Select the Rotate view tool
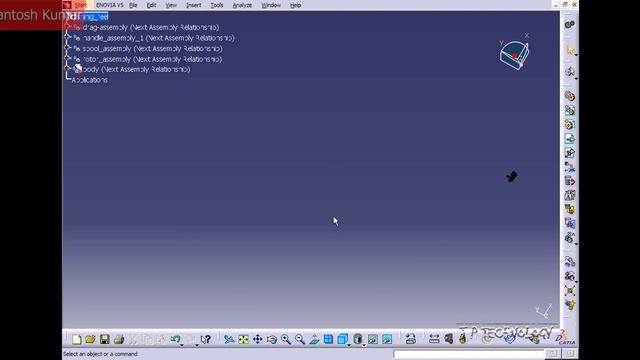Viewport: 640px width, 360px height. coord(272,339)
